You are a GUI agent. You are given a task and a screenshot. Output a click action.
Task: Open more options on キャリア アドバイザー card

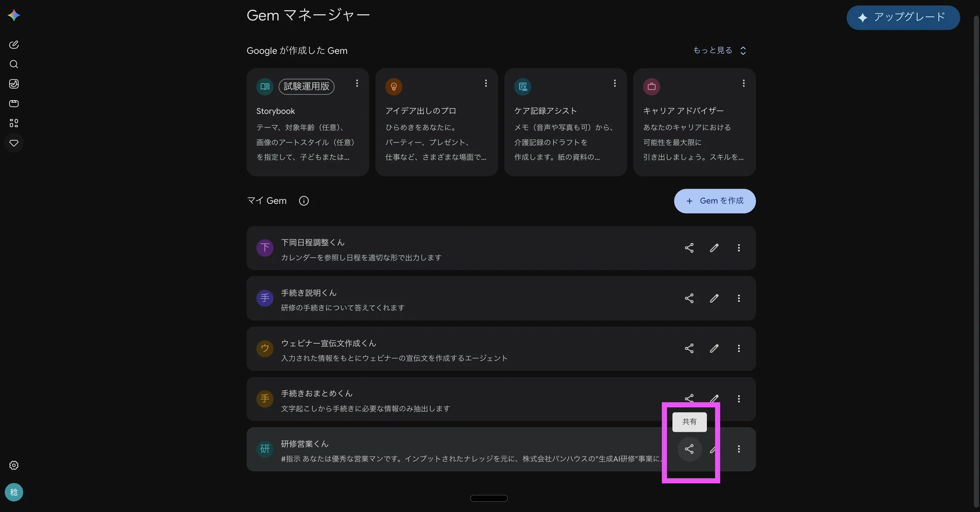(x=744, y=83)
